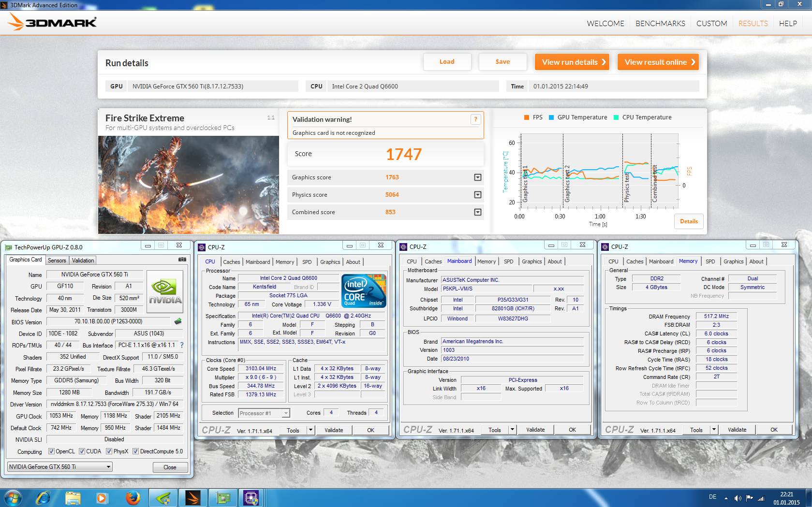Click View result online
This screenshot has height=507, width=812.
(x=658, y=62)
